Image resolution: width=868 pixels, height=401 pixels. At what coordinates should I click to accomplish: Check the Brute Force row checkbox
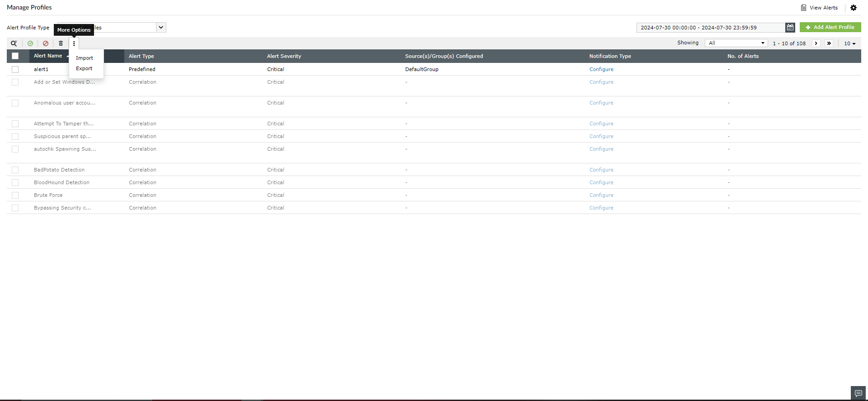15,195
